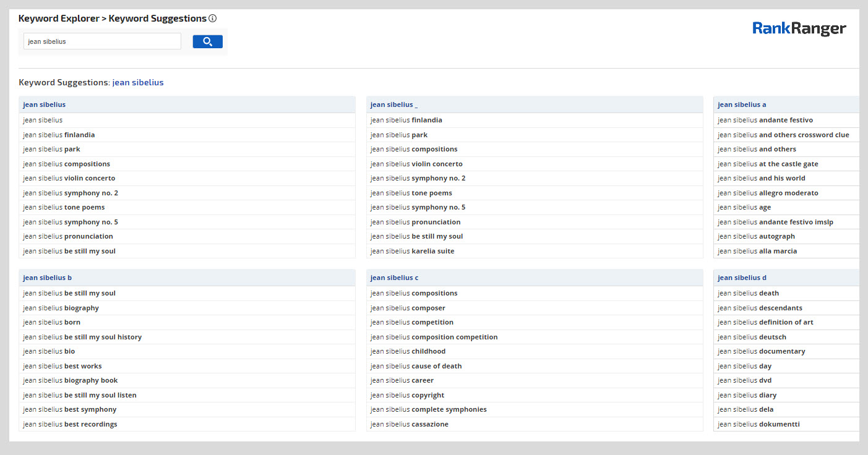The height and width of the screenshot is (455, 868).
Task: Click the Rank Ranger logo
Action: click(x=799, y=28)
